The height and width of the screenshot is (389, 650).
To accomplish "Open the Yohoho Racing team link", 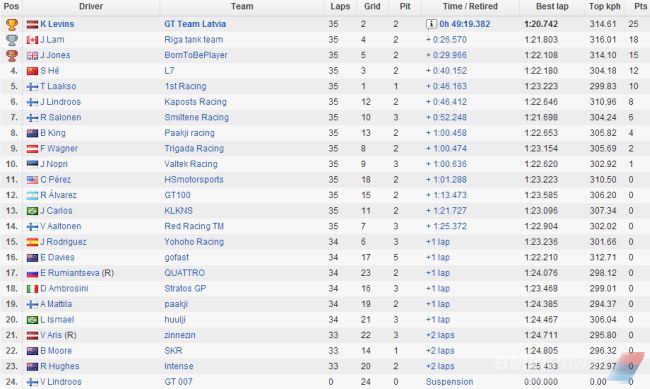I will point(194,242).
